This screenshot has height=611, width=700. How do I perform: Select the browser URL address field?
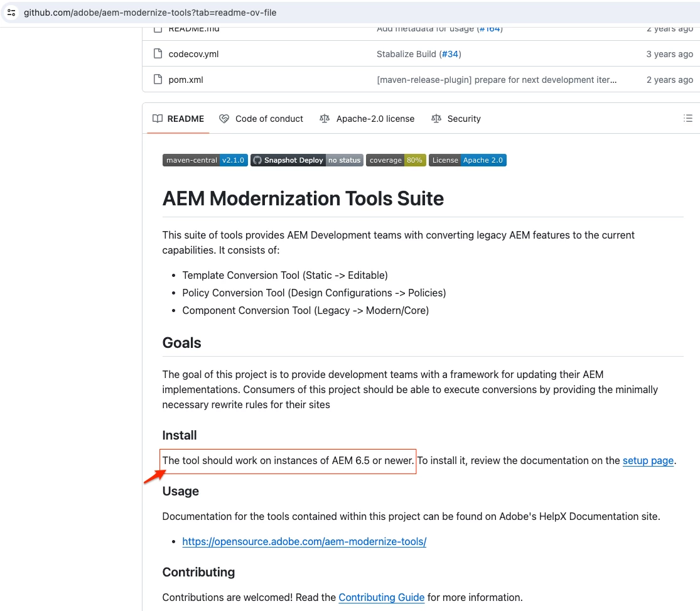click(150, 13)
